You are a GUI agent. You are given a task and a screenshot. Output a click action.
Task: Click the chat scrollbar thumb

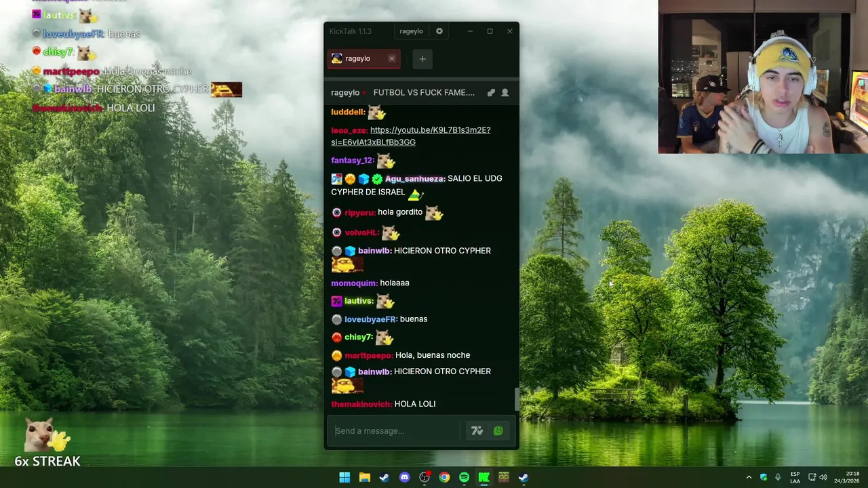[517, 399]
